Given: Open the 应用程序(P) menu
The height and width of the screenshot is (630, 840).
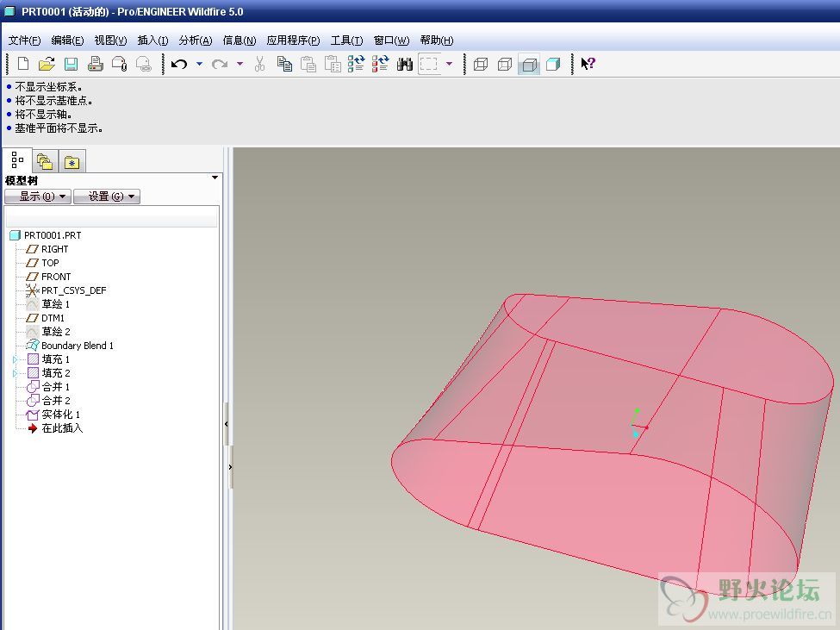Looking at the screenshot, I should [x=293, y=41].
